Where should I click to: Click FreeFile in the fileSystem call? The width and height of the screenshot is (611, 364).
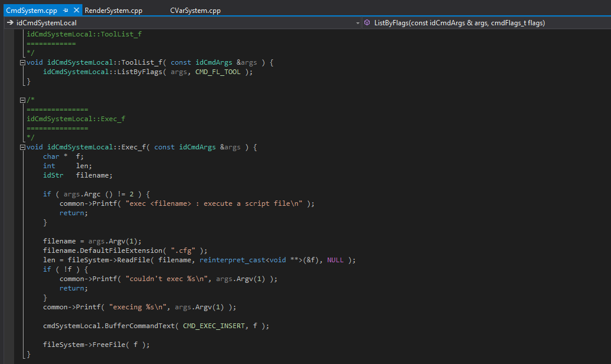[x=108, y=345]
